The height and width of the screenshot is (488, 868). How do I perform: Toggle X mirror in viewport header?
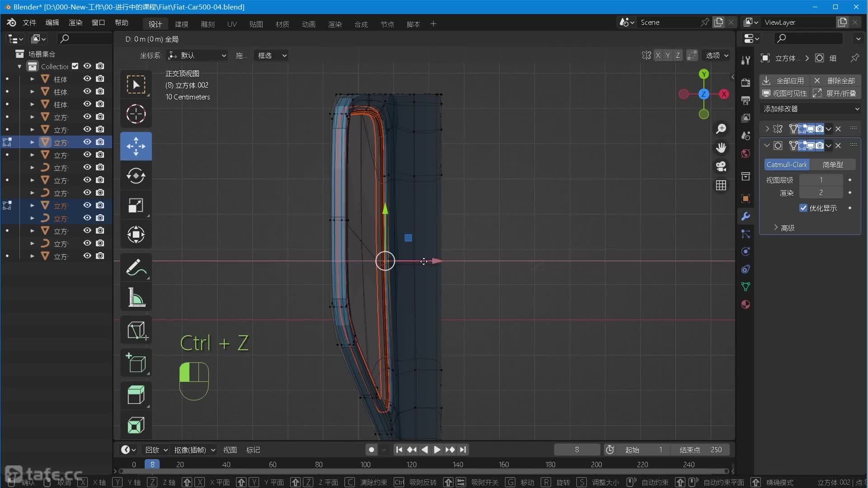pos(658,55)
